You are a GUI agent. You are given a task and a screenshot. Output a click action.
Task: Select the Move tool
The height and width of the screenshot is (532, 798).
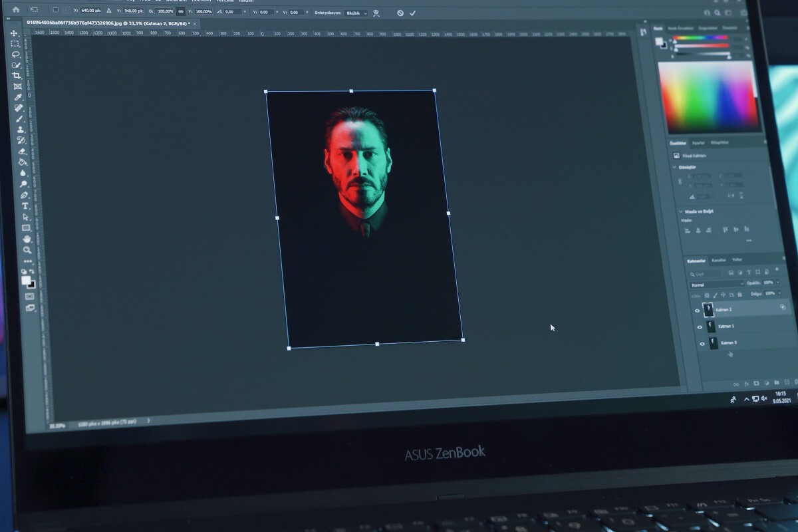(x=15, y=33)
